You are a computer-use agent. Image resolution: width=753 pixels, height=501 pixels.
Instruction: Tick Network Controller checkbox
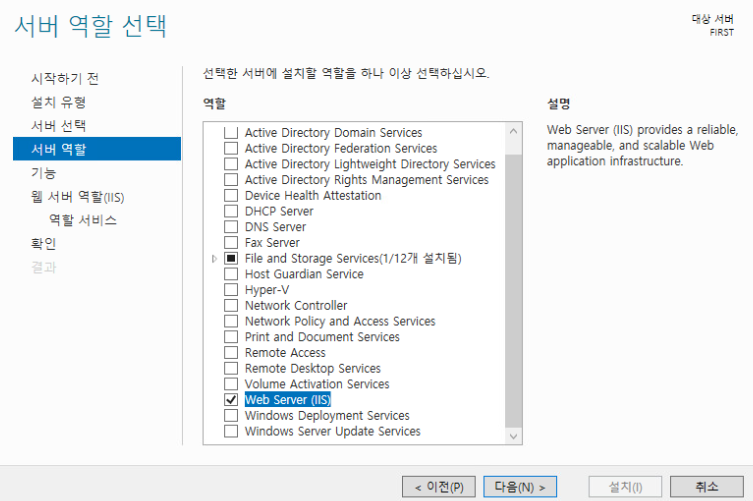pos(231,305)
